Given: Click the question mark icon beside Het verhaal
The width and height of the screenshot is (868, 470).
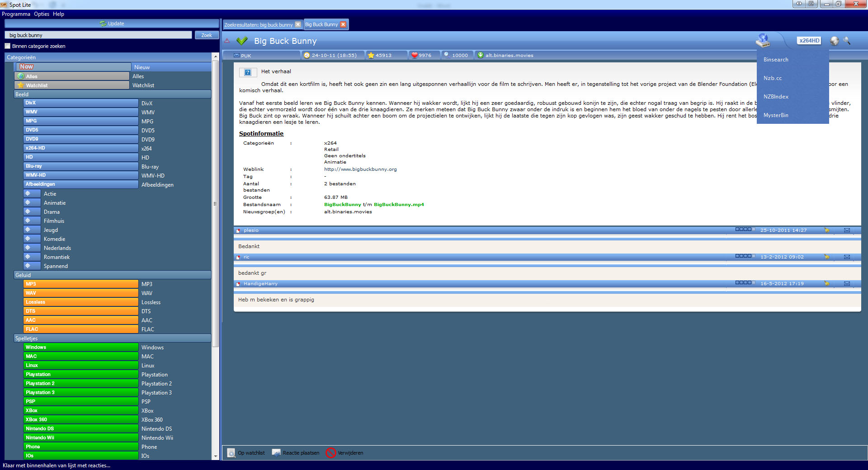Looking at the screenshot, I should pos(248,72).
